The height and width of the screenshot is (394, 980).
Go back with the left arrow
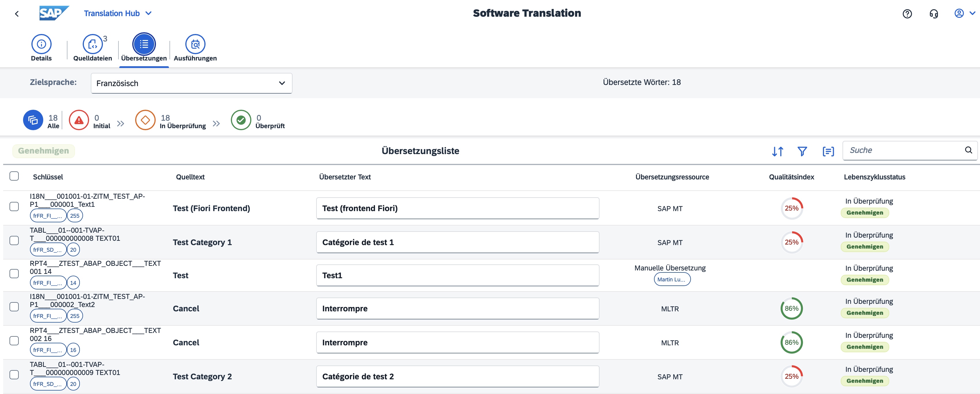(17, 14)
